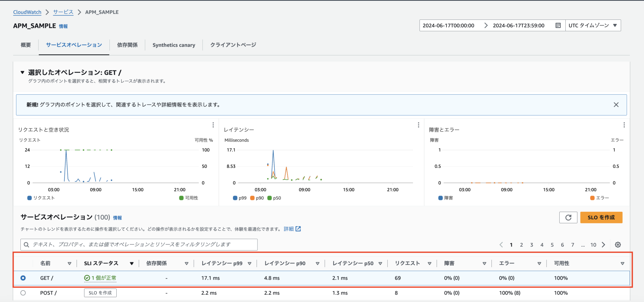This screenshot has width=644, height=302.
Task: Select the GET / operation radio button
Action: (x=23, y=278)
